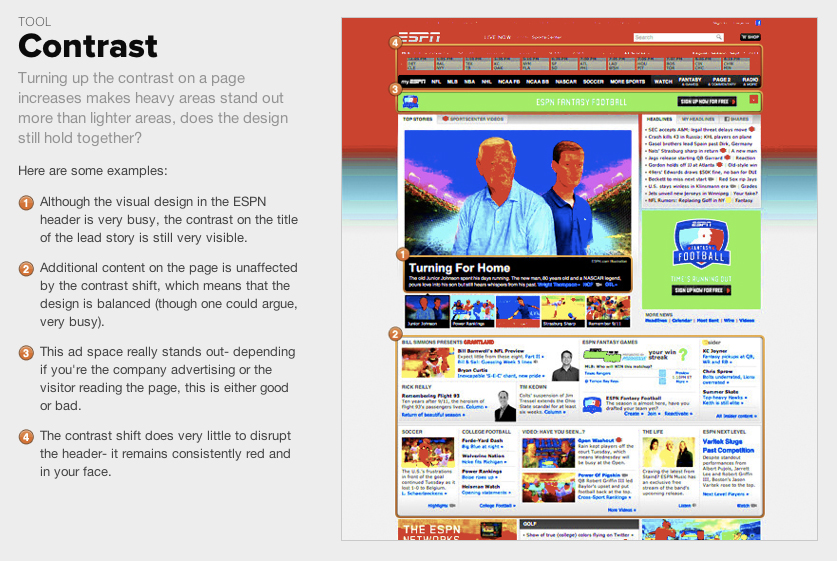Screen dimensions: 837x561
Task: Open the Wire link under More News
Action: [x=729, y=320]
